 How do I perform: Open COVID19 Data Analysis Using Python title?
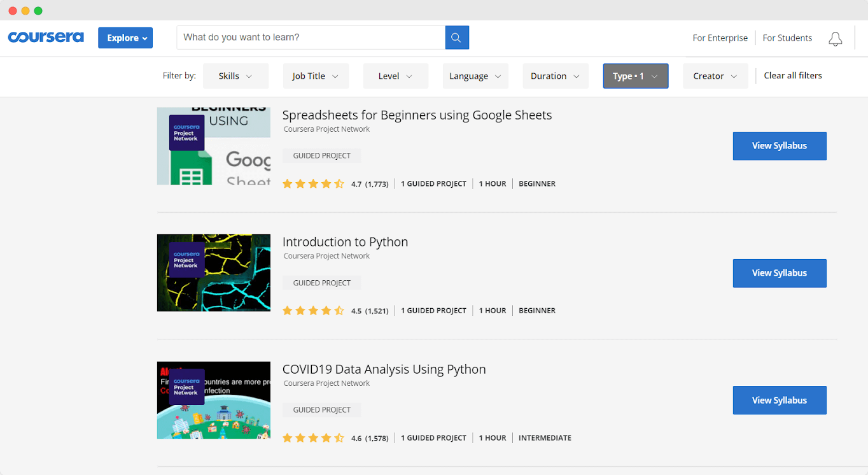[x=384, y=369]
